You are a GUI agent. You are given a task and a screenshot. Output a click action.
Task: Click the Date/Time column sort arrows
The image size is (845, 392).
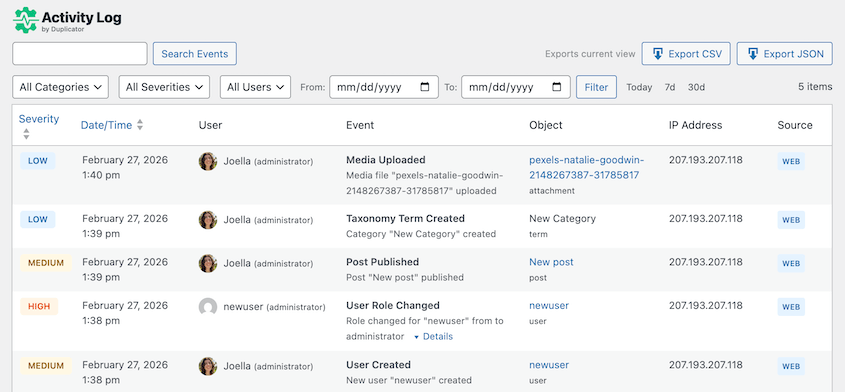pyautogui.click(x=140, y=125)
